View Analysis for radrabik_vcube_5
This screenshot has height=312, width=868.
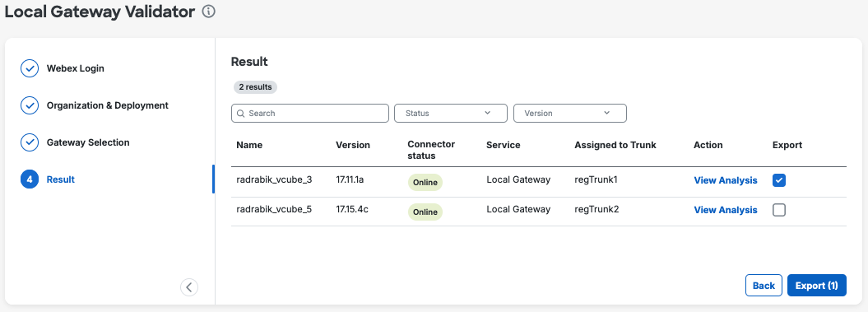tap(725, 210)
